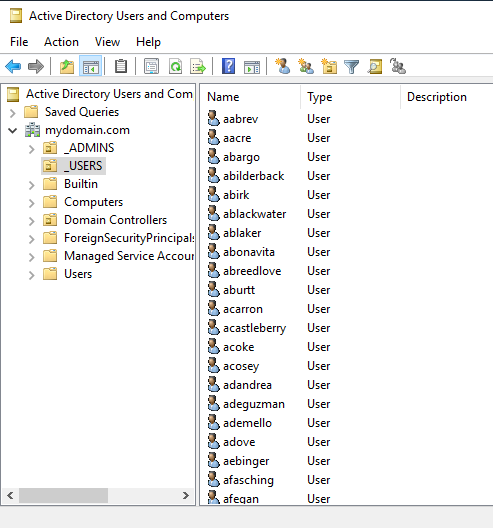Expand the ForeignSecurityPrincipals node
Screen dimensions: 493x528
point(31,239)
